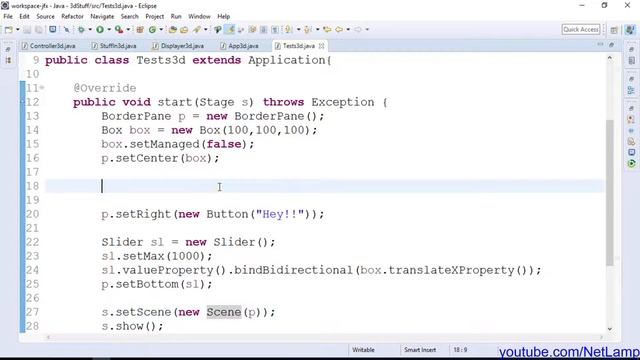Open the Project menu
The width and height of the screenshot is (640, 360).
155,16
